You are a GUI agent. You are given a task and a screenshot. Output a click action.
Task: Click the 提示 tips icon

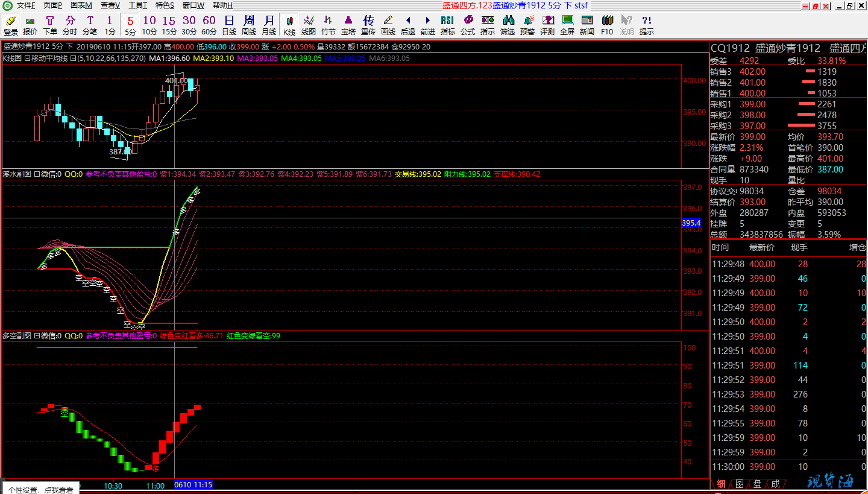click(x=647, y=25)
